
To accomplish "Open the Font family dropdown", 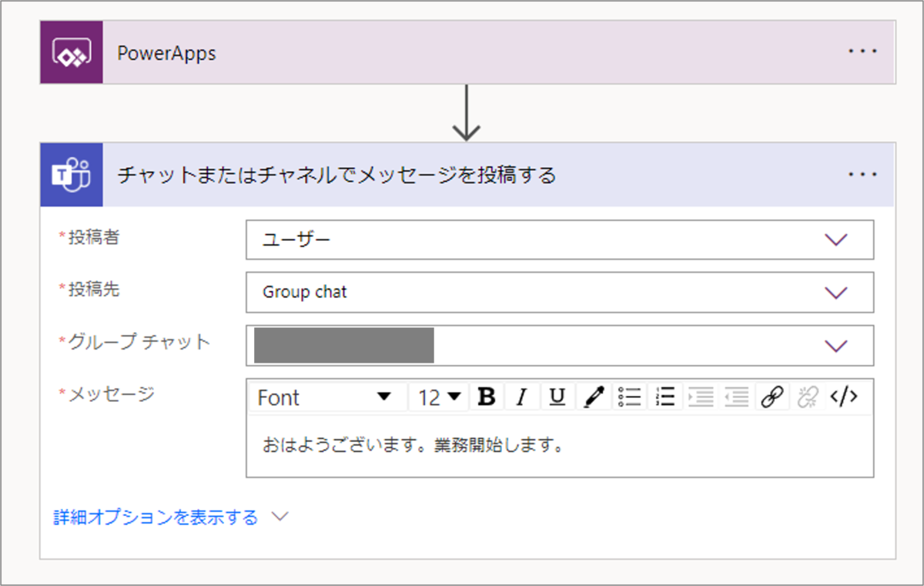I will point(326,397).
